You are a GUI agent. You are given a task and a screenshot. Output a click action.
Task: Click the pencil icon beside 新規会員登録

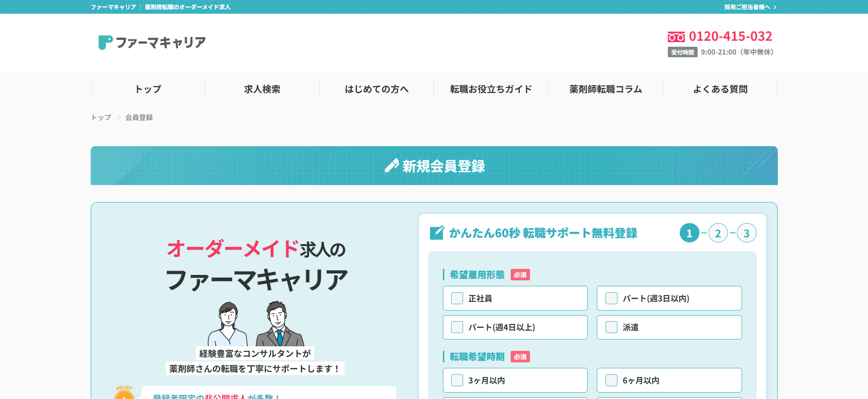pos(392,166)
